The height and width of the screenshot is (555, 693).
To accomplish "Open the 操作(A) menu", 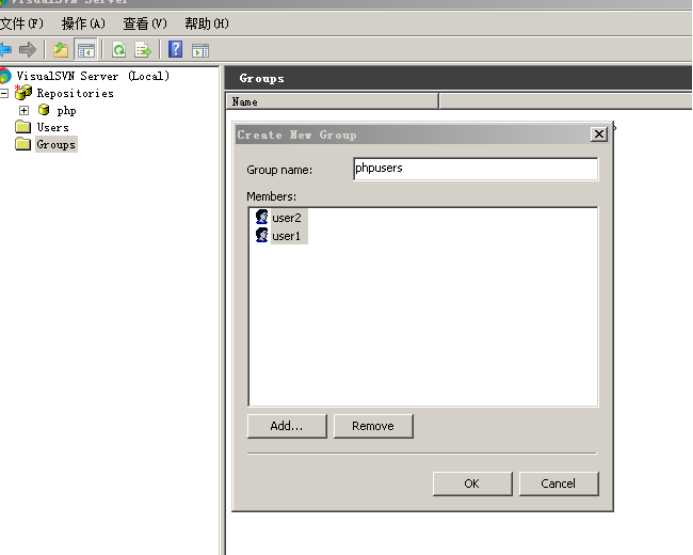I will 84,23.
